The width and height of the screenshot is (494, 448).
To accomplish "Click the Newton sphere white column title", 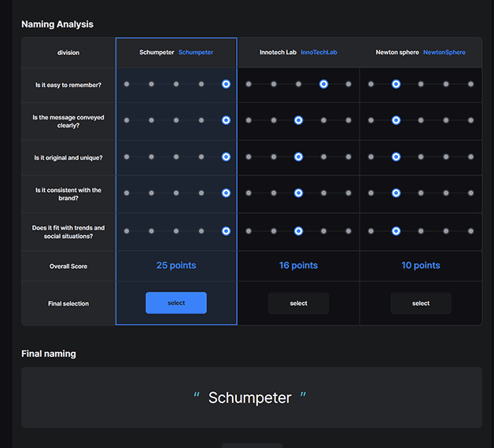I will click(397, 52).
